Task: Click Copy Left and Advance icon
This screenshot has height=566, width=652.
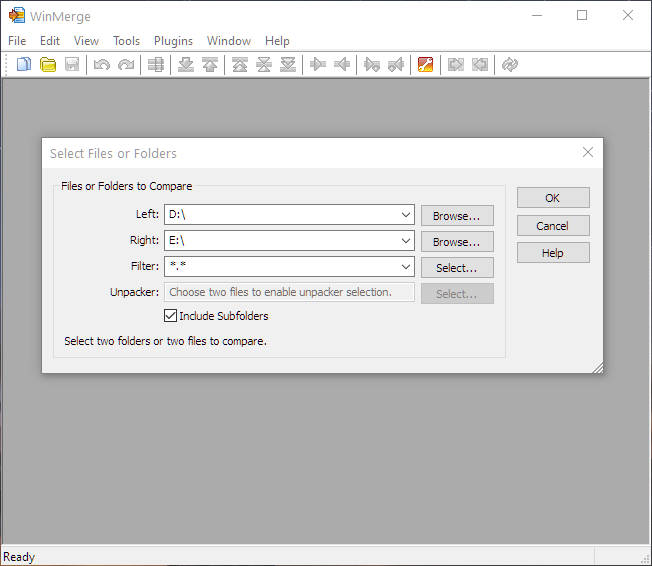Action: (x=396, y=64)
